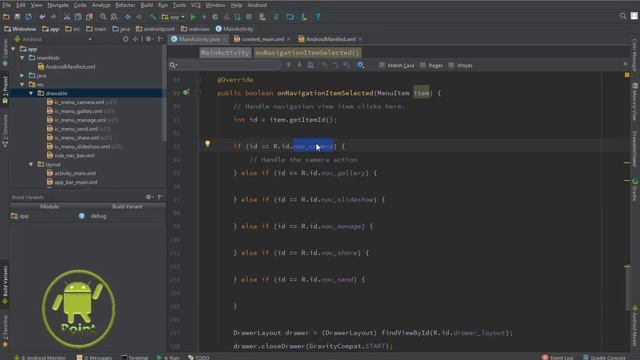This screenshot has height=360, width=640.
Task: Open the VCS menu
Action: [196, 5]
